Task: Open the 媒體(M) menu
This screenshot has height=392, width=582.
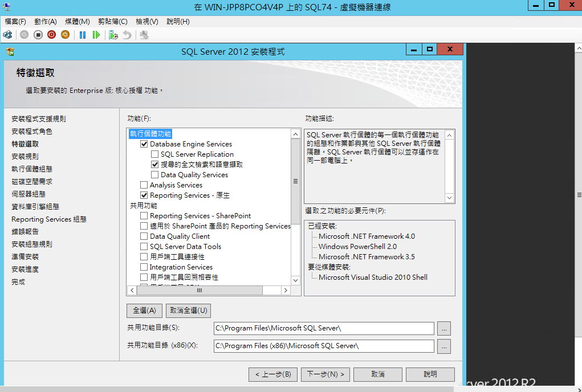Action: coord(77,22)
